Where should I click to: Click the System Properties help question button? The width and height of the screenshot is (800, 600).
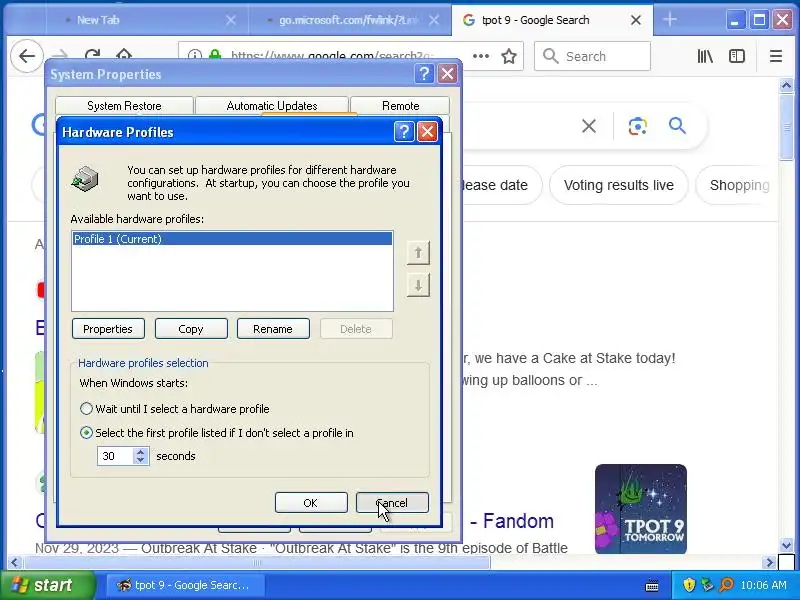point(424,74)
